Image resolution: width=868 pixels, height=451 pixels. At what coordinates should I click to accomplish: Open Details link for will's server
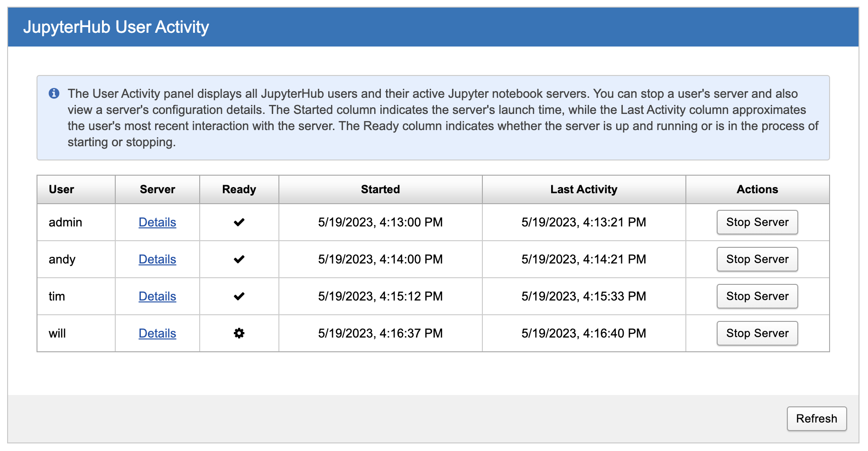[x=157, y=333]
